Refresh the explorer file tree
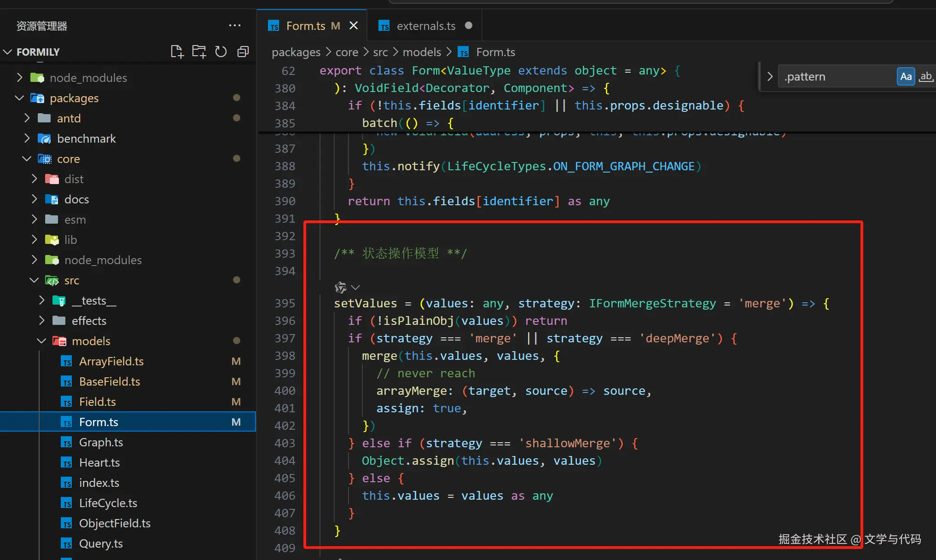Screen dimensions: 936x560 click(x=221, y=52)
